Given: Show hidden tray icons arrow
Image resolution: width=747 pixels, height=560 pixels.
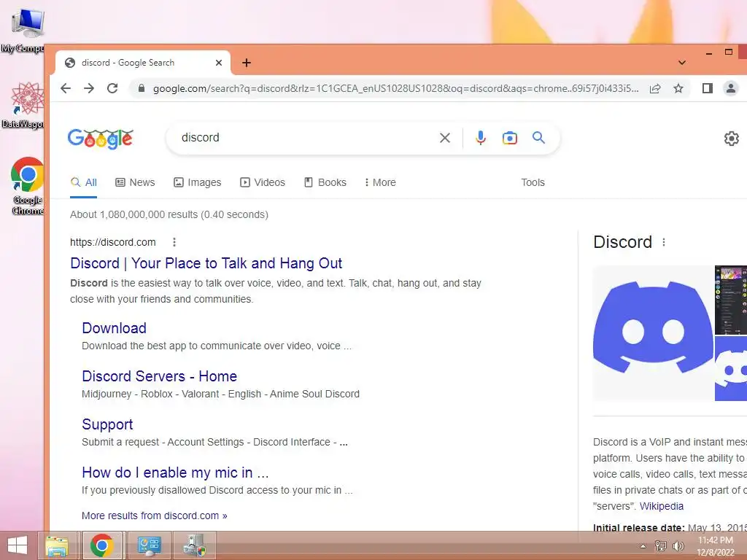Looking at the screenshot, I should tap(643, 545).
